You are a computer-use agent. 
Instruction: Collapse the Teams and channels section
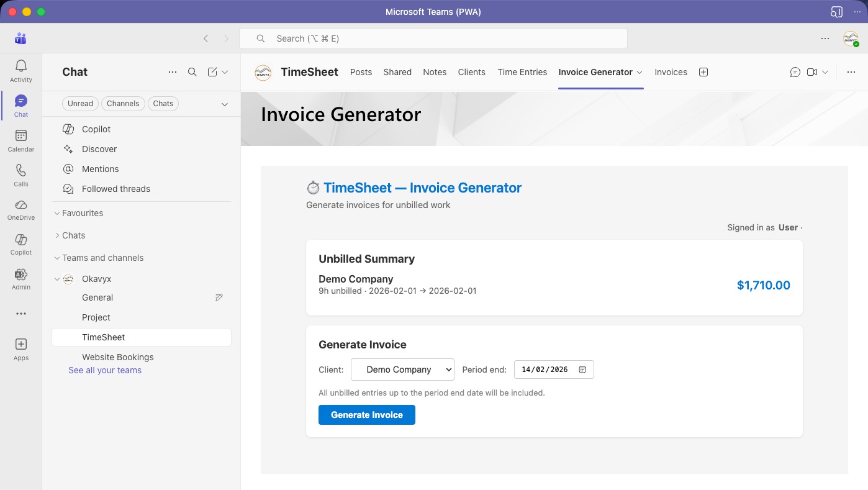[x=57, y=258]
